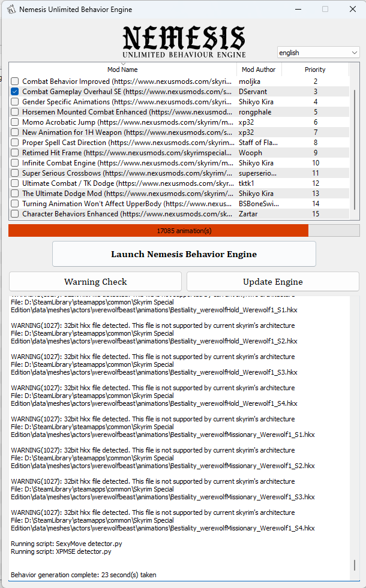
Task: Select author cell 'rongphale'
Action: point(255,111)
